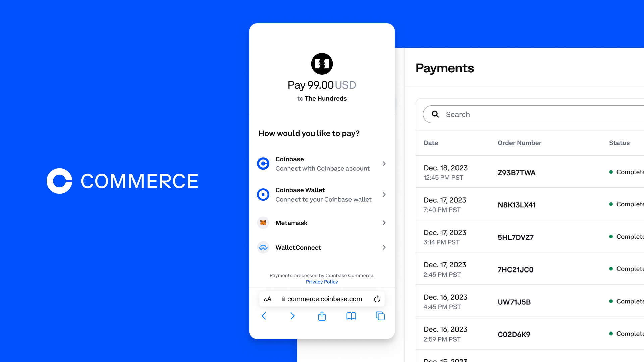Screen dimensions: 644x362
Task: Select the Coinbase Wallet radio button
Action: (263, 194)
